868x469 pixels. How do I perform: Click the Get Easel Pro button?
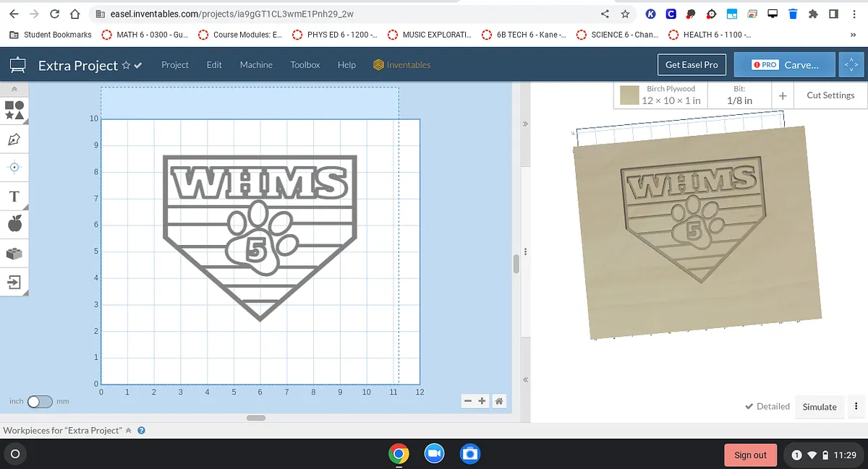click(692, 64)
